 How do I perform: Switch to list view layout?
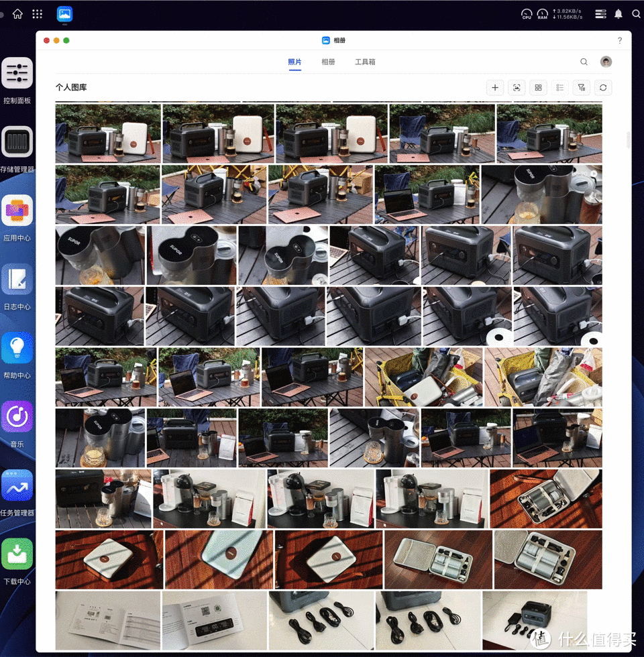[559, 88]
